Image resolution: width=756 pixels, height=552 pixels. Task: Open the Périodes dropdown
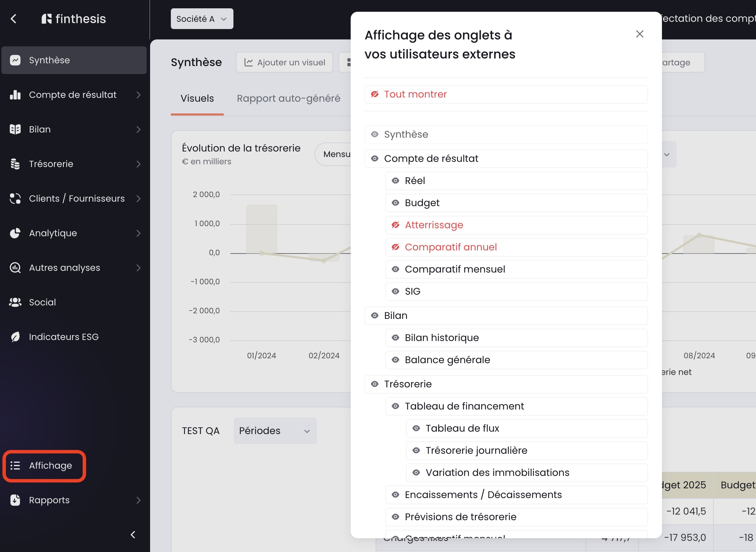[x=275, y=431]
